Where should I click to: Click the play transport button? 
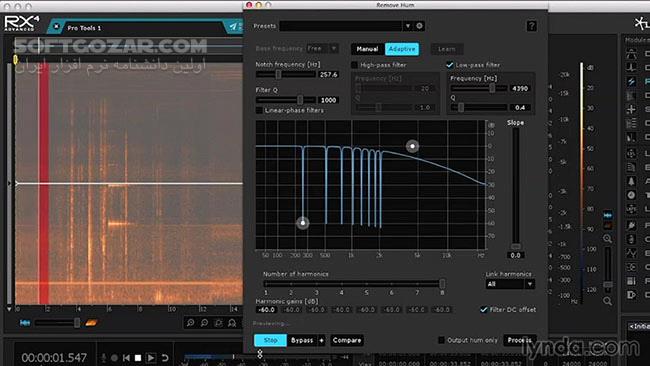pos(151,357)
